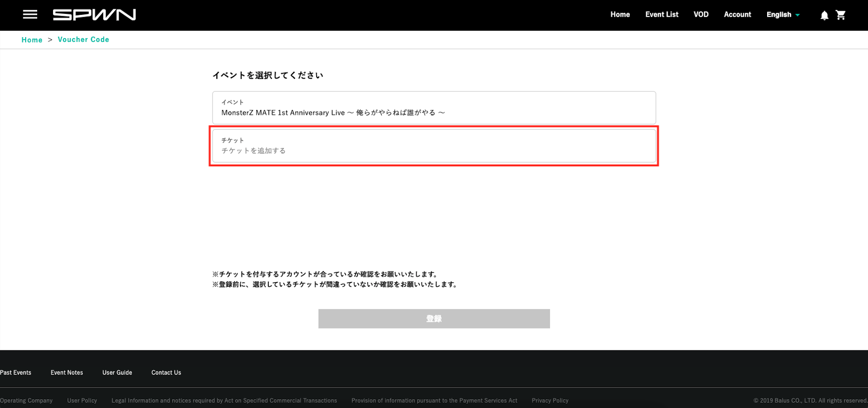
Task: Click the SPWN logo
Action: coord(94,15)
